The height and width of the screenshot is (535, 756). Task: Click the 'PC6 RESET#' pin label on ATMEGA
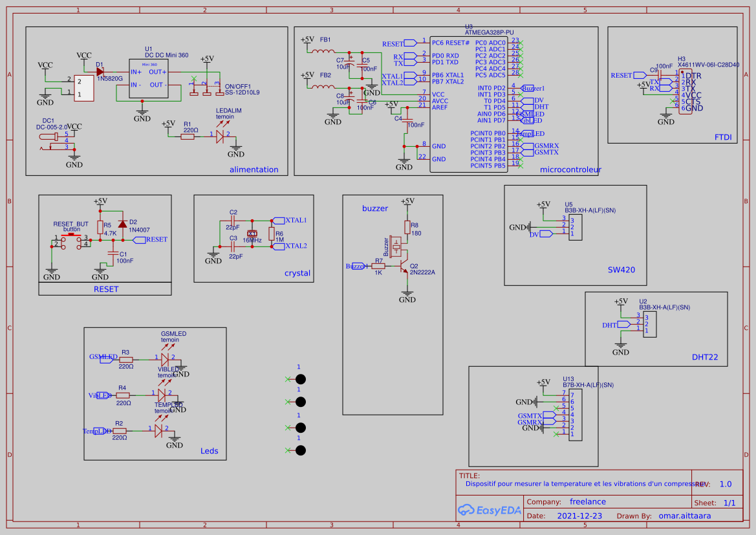[451, 43]
